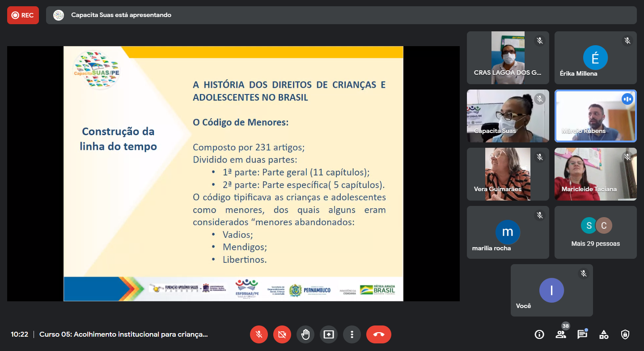The image size is (644, 351).
Task: Open the three-dot more options menu
Action: [x=352, y=334]
